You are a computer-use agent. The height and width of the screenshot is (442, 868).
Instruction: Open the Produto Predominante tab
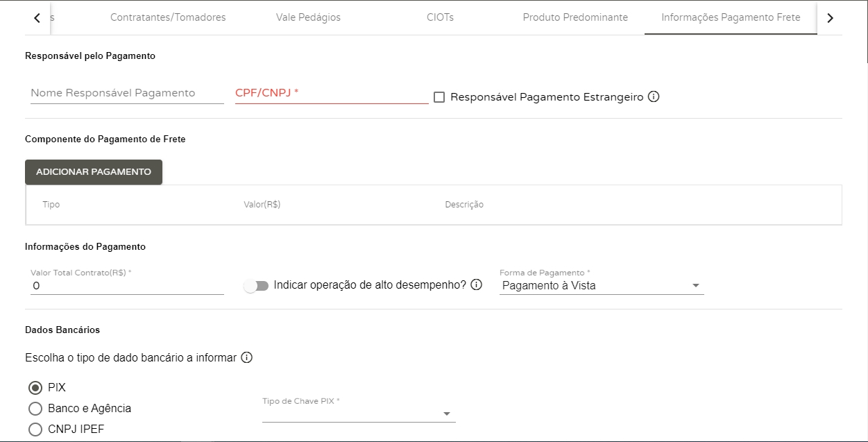[575, 17]
